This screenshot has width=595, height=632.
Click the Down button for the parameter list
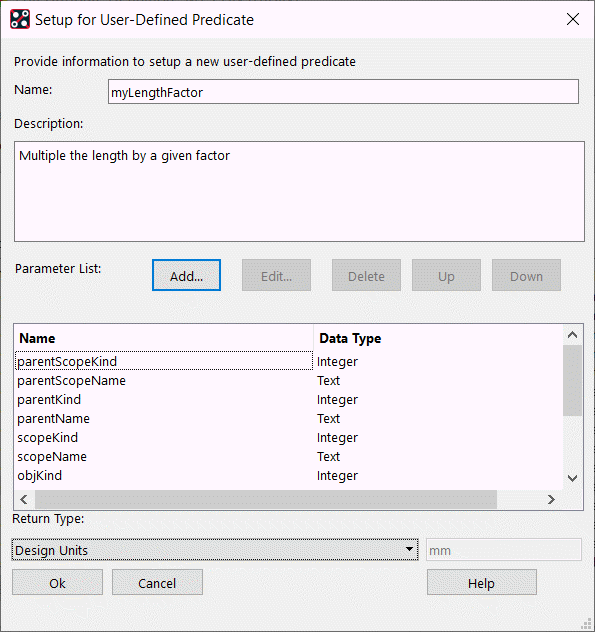coord(526,275)
